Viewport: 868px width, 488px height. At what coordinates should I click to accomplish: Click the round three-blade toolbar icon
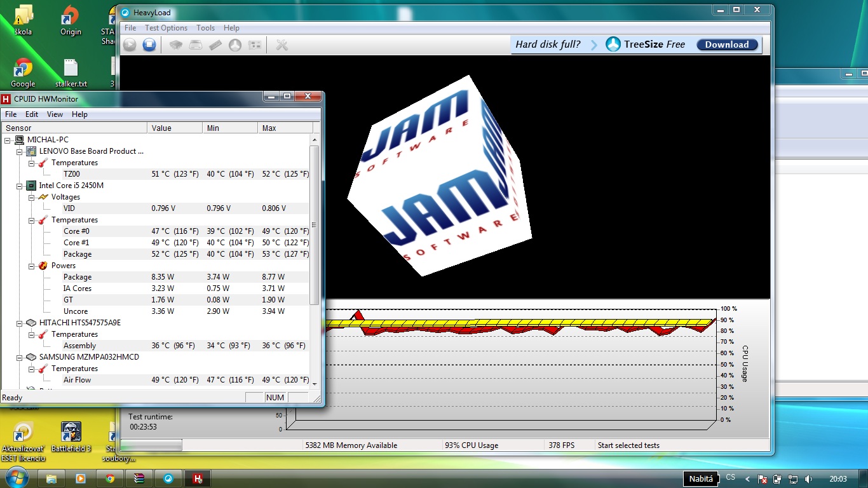235,45
